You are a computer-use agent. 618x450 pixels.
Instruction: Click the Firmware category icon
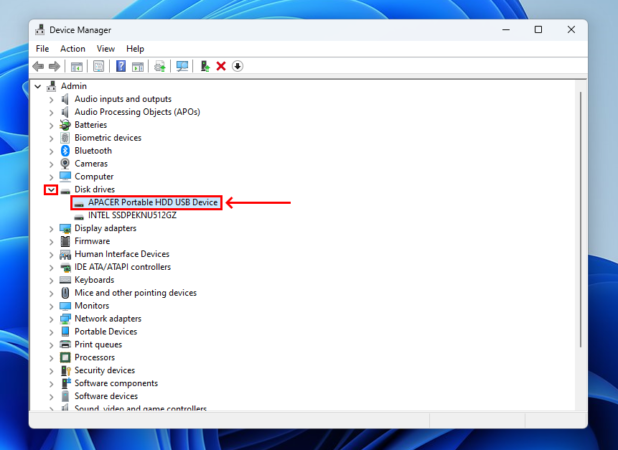[65, 241]
